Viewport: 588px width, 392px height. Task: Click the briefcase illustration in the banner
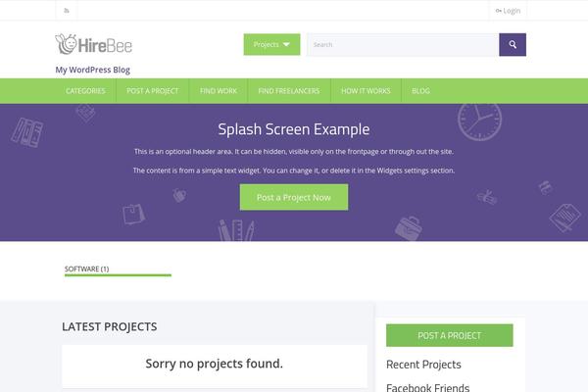[x=410, y=227]
